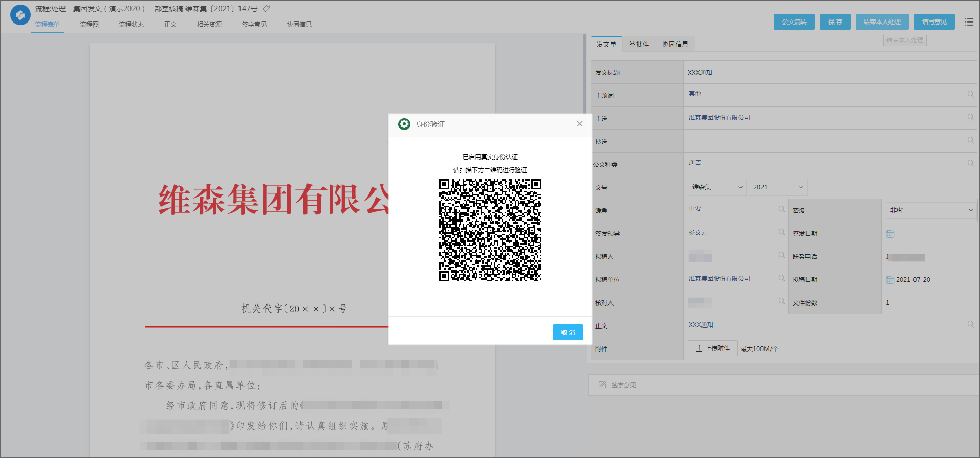Viewport: 980px width, 458px height.
Task: Switch to the 签批件 panel tab
Action: [639, 45]
